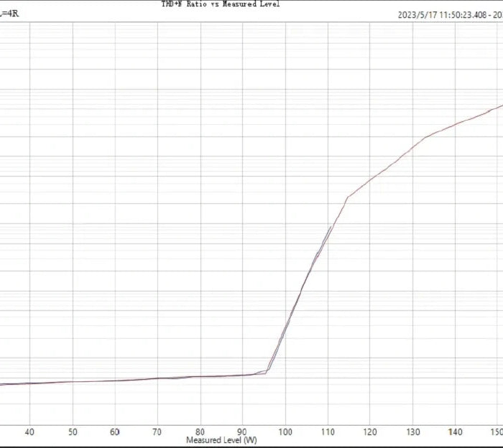
Task: Click the upper end of the blue trace
Action: [331, 227]
